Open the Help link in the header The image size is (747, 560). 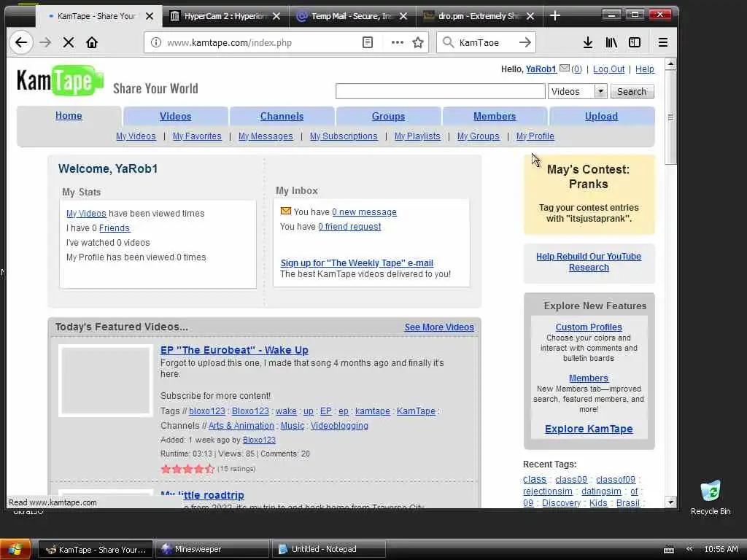tap(645, 69)
